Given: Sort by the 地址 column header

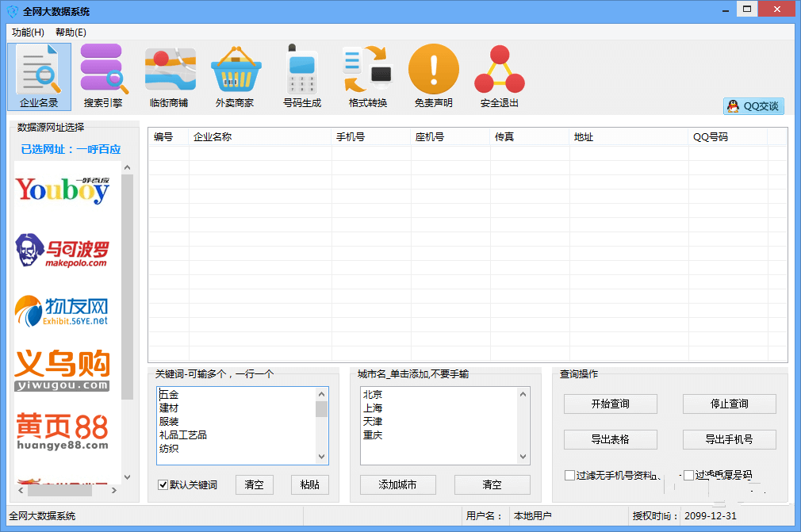Looking at the screenshot, I should (629, 137).
